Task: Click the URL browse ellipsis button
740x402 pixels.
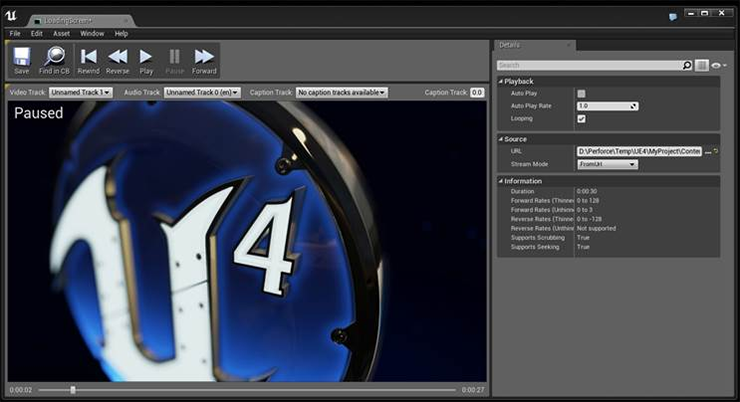Action: pyautogui.click(x=708, y=152)
